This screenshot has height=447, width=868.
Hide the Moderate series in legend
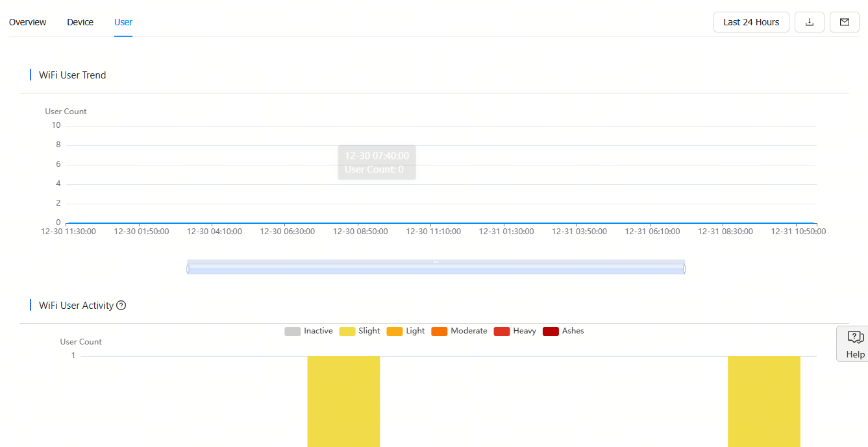coord(459,331)
